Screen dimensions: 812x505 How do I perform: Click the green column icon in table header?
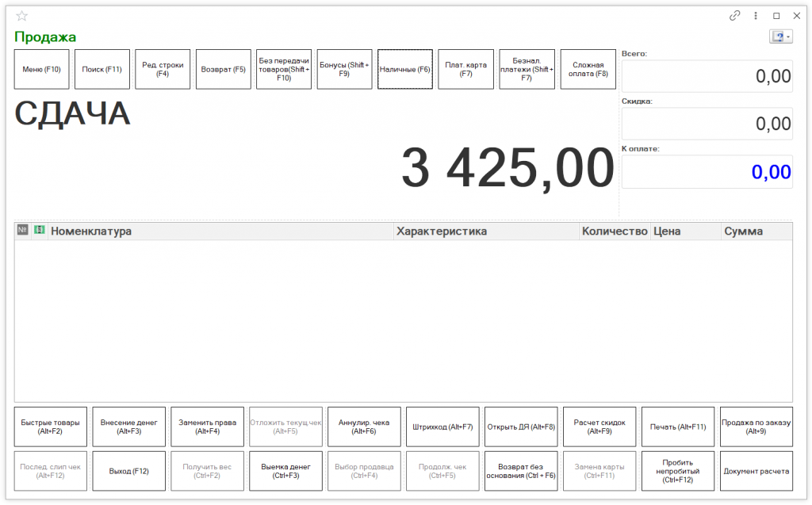coord(40,230)
